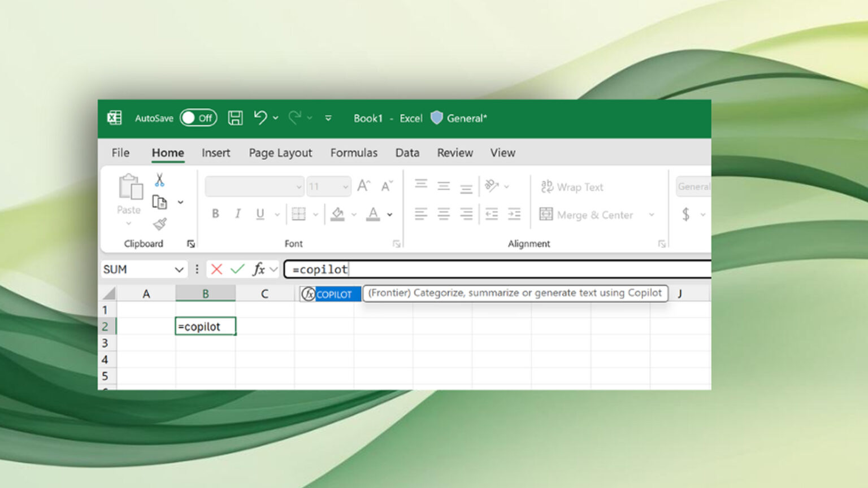Open the Redo history dropdown arrow
This screenshot has width=868, height=488.
tap(310, 118)
